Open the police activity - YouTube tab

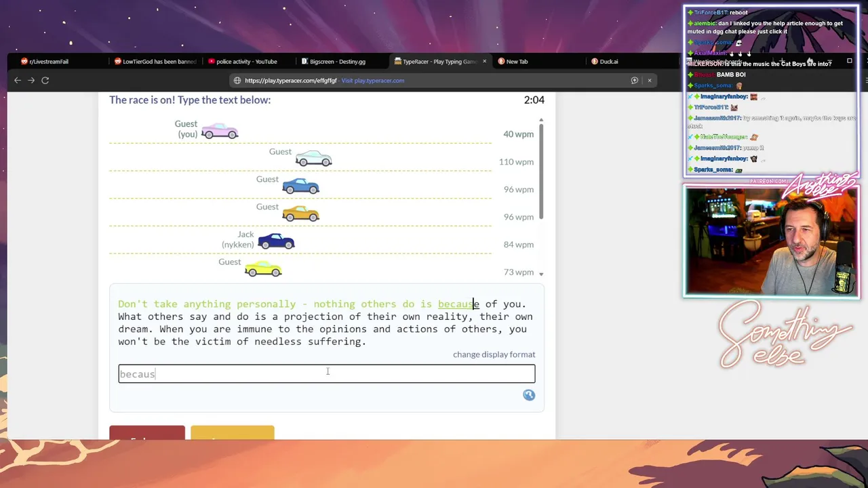coord(247,61)
